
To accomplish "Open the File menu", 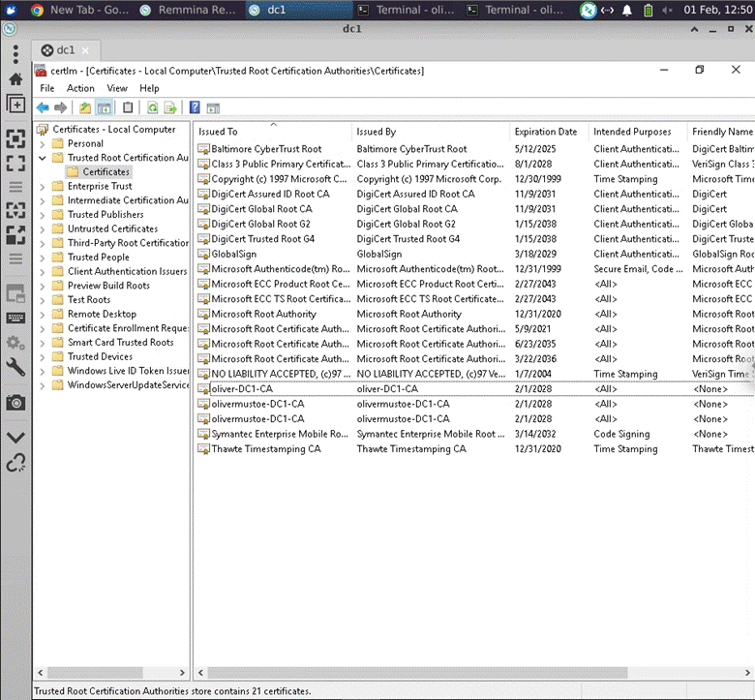I will pyautogui.click(x=47, y=88).
